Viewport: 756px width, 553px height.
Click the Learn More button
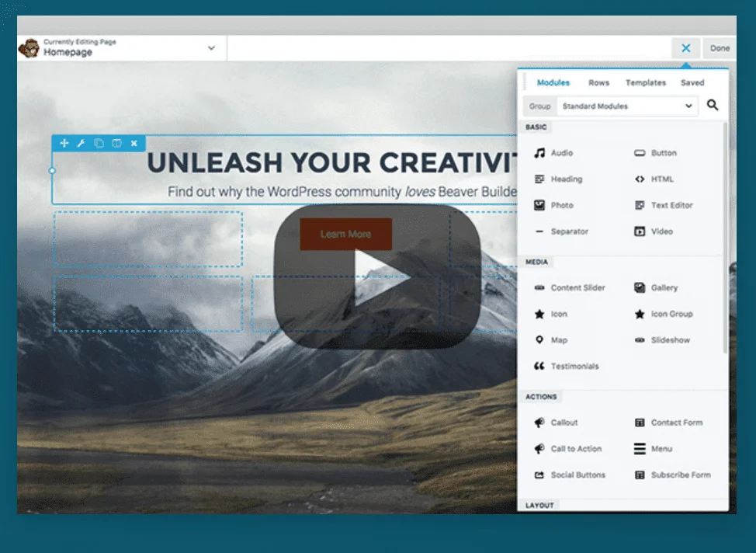(345, 234)
